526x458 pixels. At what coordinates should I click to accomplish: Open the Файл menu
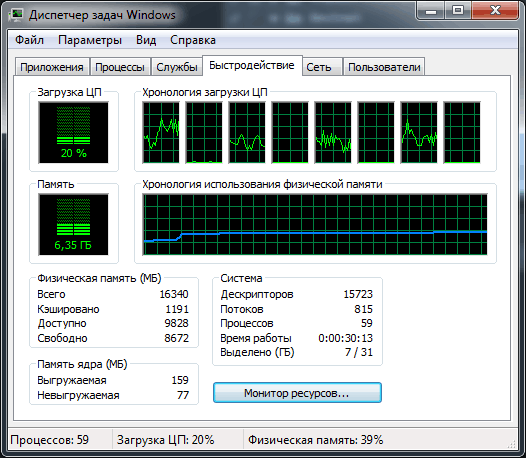click(30, 40)
